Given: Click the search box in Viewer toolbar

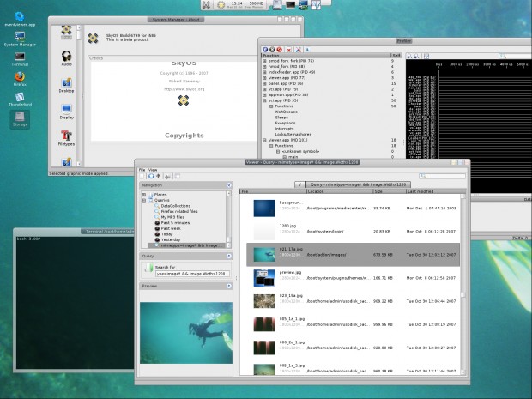Looking at the screenshot, I should 443,176.
